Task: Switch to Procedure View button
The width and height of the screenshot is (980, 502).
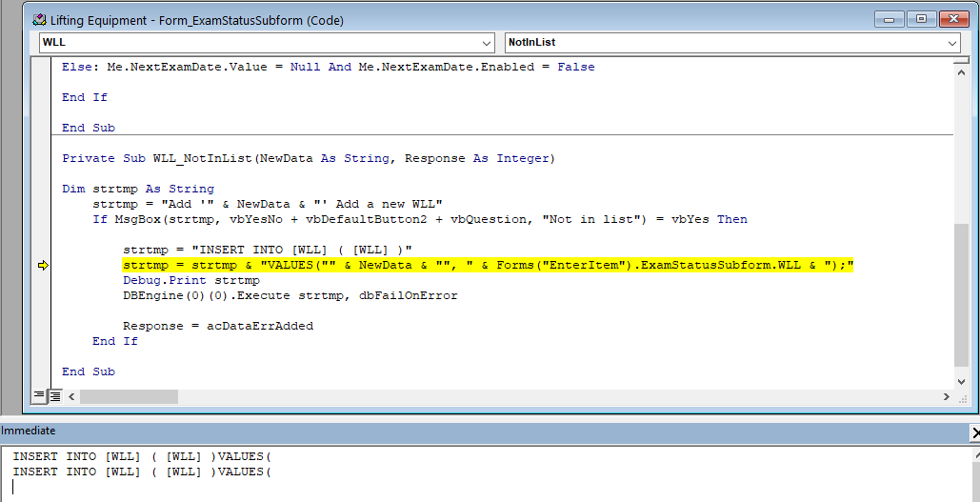Action: pyautogui.click(x=39, y=396)
